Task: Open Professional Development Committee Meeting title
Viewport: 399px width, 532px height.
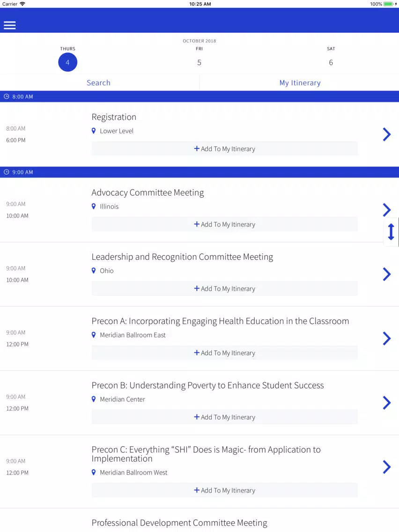Action: (179, 523)
